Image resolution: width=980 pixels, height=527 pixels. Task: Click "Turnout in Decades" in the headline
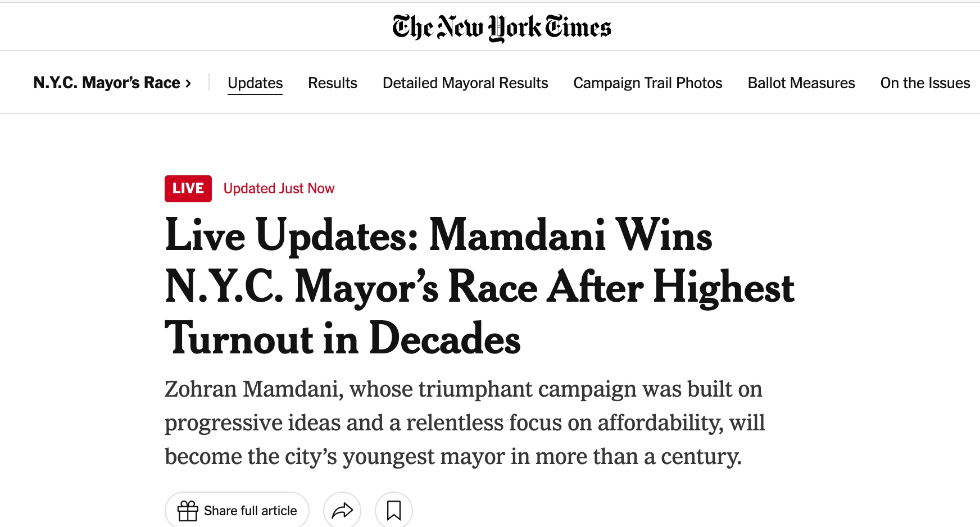(343, 339)
